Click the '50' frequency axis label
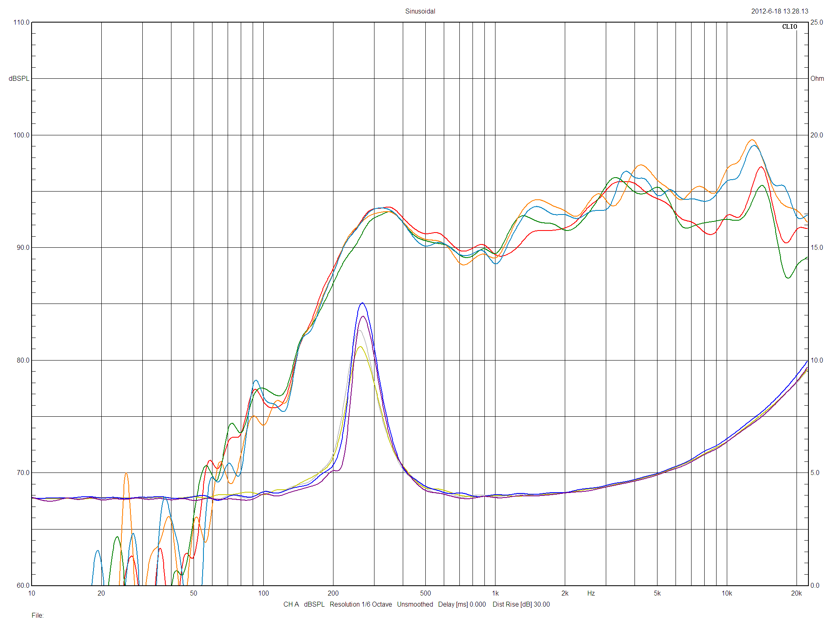This screenshot has width=840, height=630. 194,593
